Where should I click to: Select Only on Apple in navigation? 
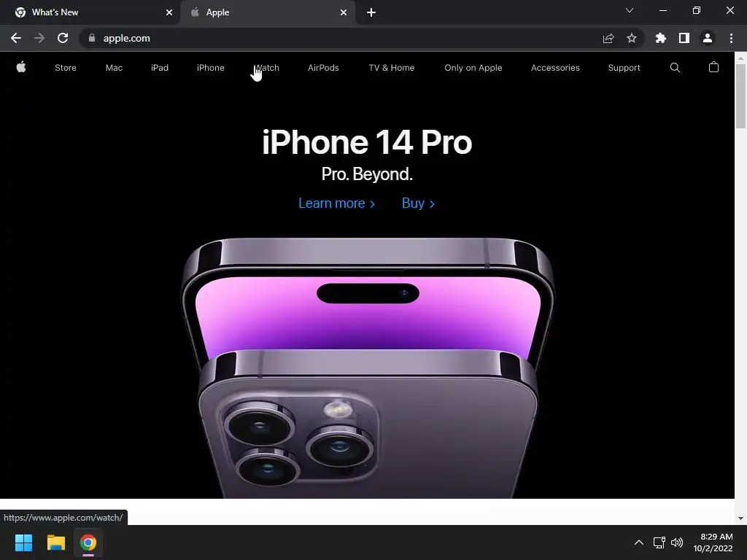[473, 68]
